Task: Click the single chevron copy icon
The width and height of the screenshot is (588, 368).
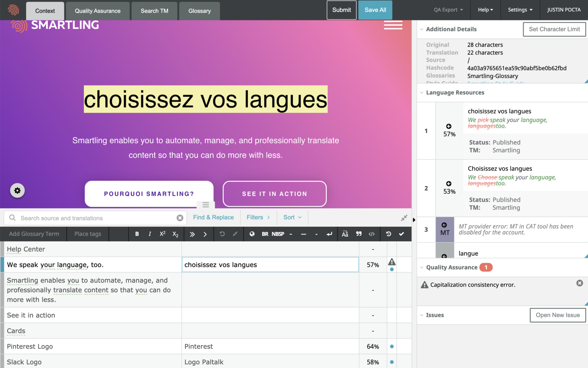Action: (205, 234)
